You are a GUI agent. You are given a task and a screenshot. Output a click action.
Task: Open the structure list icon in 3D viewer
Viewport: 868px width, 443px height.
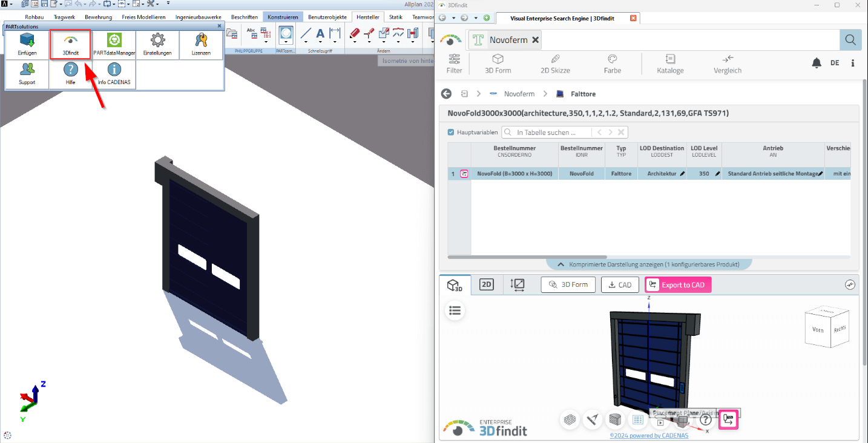point(455,310)
